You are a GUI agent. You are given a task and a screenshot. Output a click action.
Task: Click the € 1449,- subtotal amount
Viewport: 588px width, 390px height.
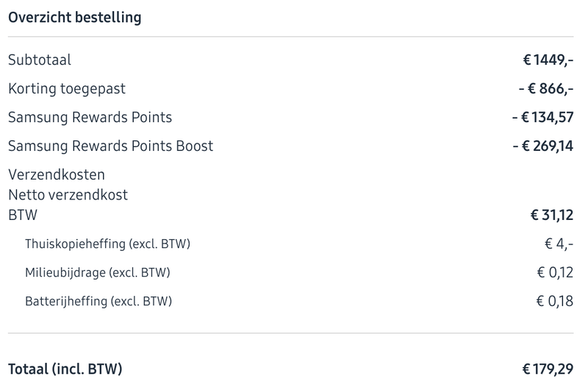click(x=548, y=60)
